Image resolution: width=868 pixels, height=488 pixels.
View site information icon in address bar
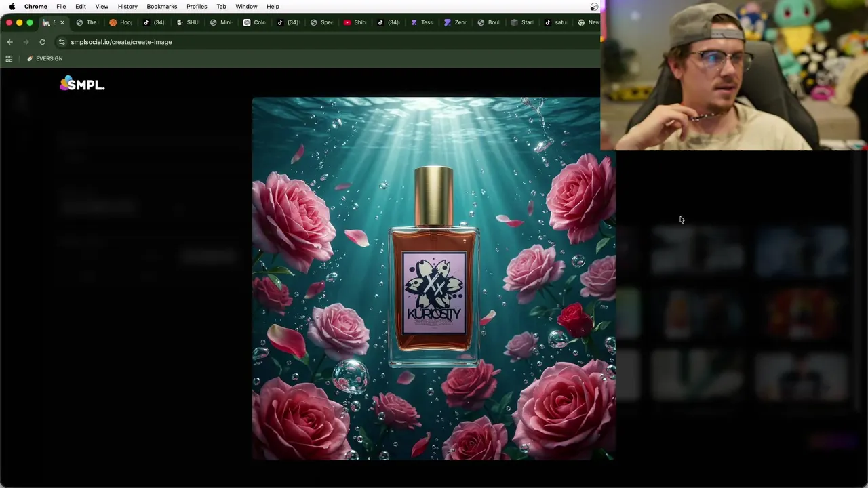[x=62, y=42]
